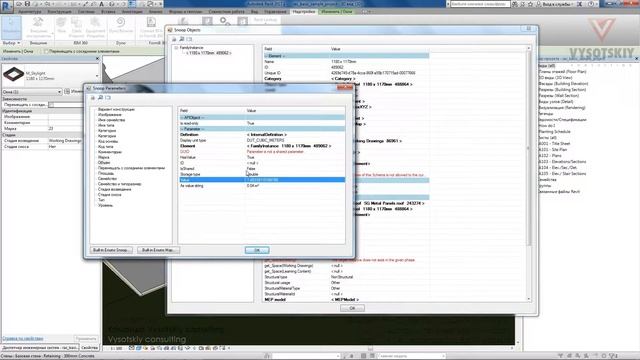Open the 'Вставка' ribbon tab

tap(108, 12)
